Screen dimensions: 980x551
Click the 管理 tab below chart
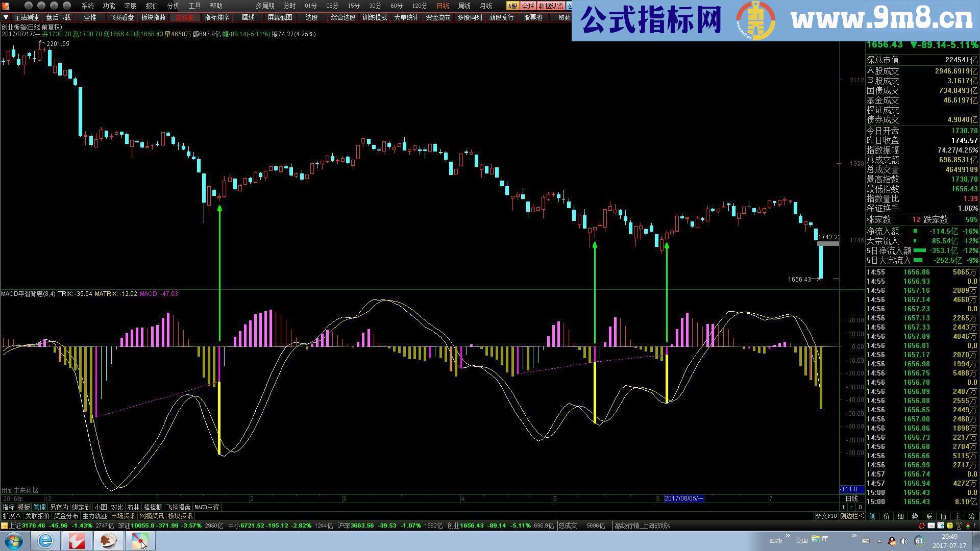click(39, 507)
